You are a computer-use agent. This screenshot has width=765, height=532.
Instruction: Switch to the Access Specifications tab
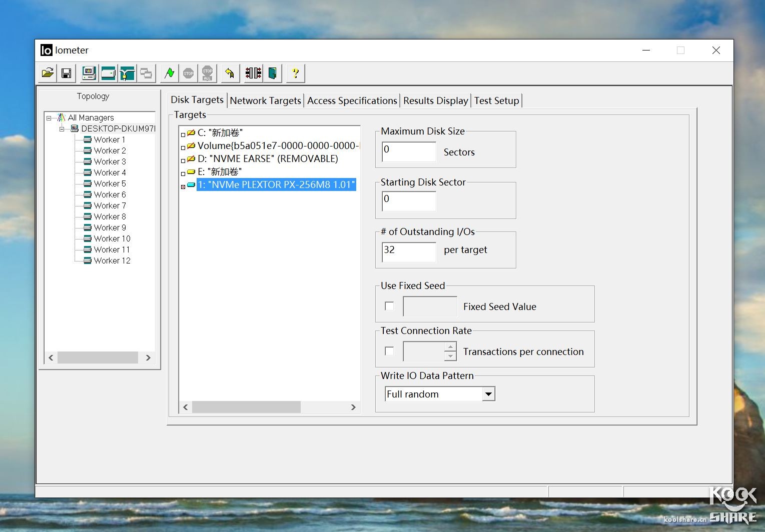click(x=352, y=100)
